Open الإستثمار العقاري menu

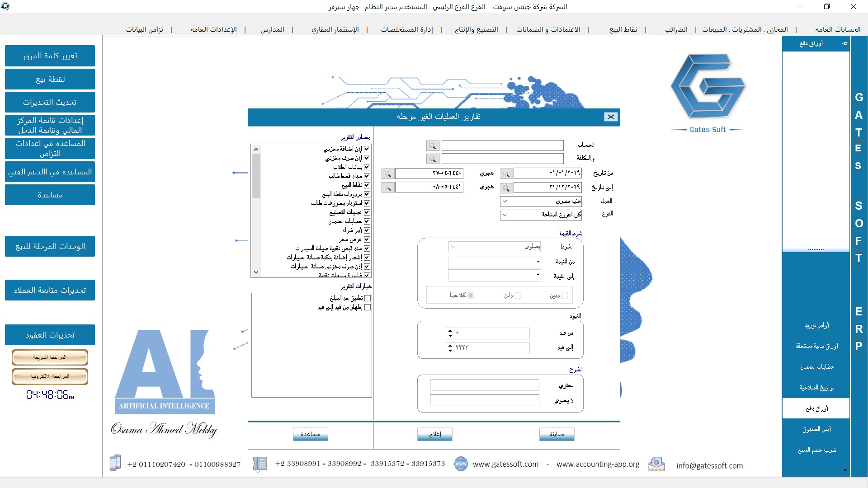pos(335,29)
